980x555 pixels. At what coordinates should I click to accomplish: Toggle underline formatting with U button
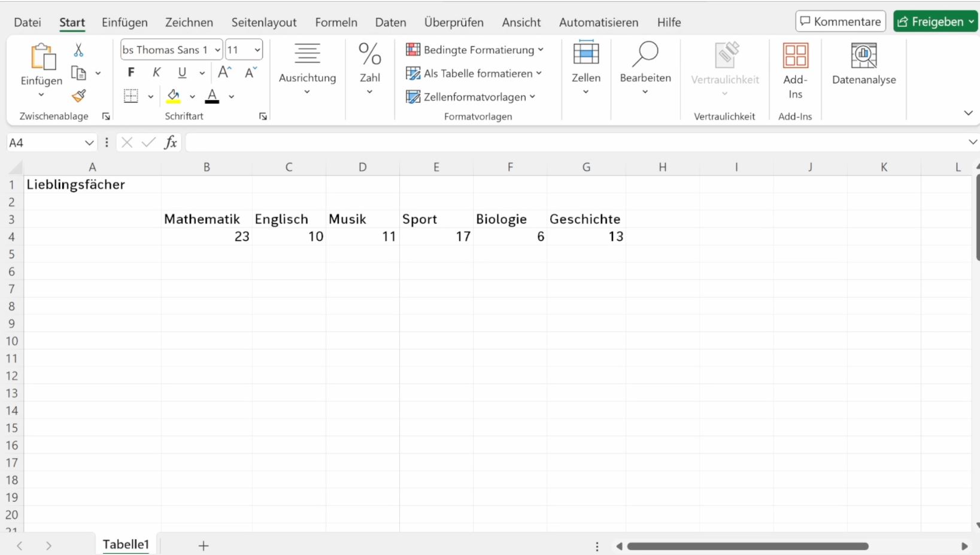(x=182, y=72)
